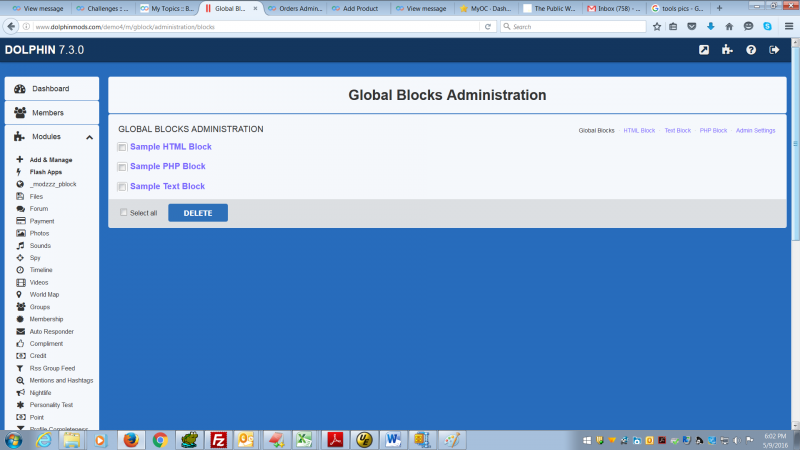Open the Forum module
This screenshot has height=450, width=800.
[38, 209]
